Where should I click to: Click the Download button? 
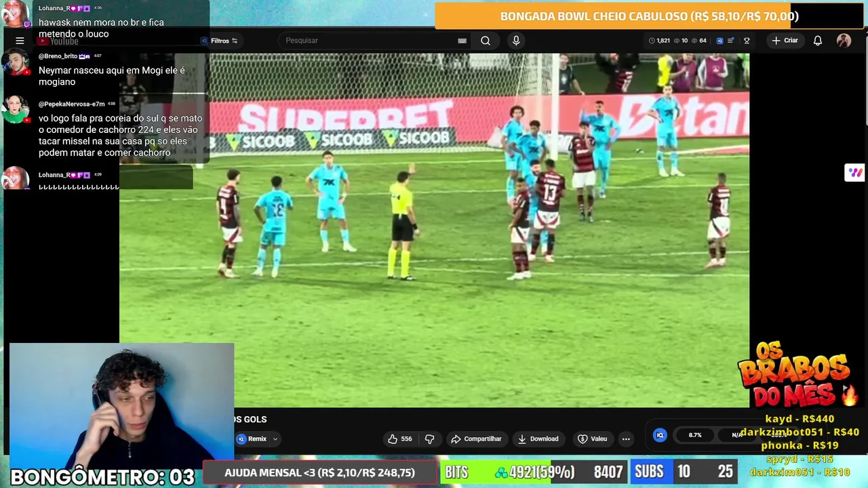coord(538,439)
